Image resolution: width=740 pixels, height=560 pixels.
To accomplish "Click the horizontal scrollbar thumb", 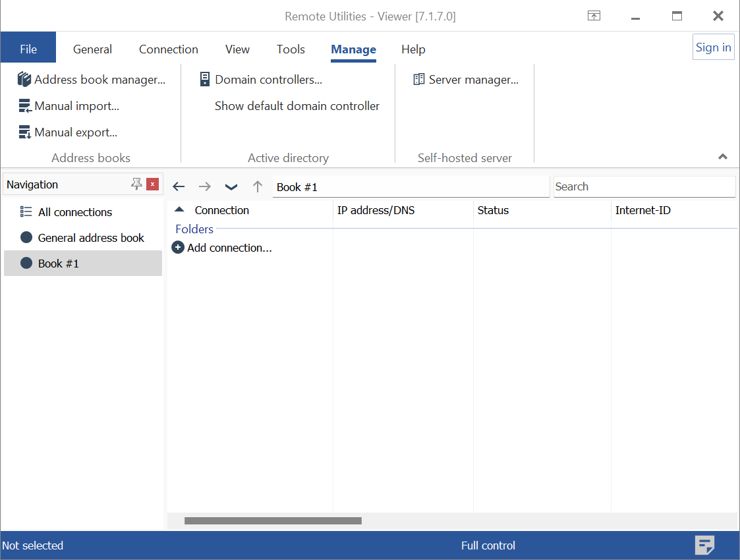I will [x=273, y=521].
